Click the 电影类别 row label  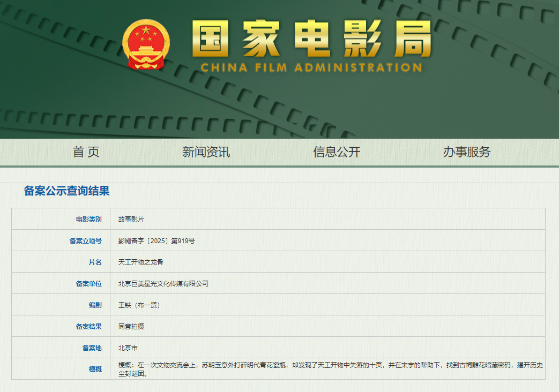pos(88,220)
